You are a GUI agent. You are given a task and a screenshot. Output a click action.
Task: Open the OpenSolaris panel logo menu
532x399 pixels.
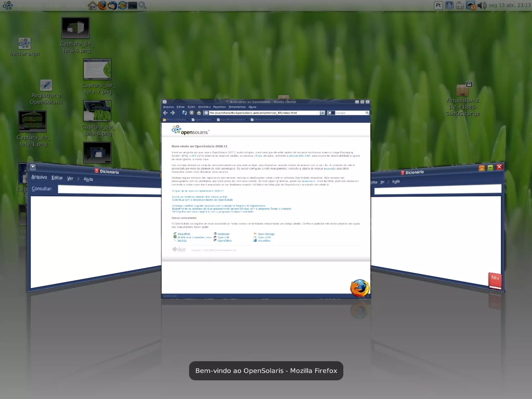pos(8,5)
